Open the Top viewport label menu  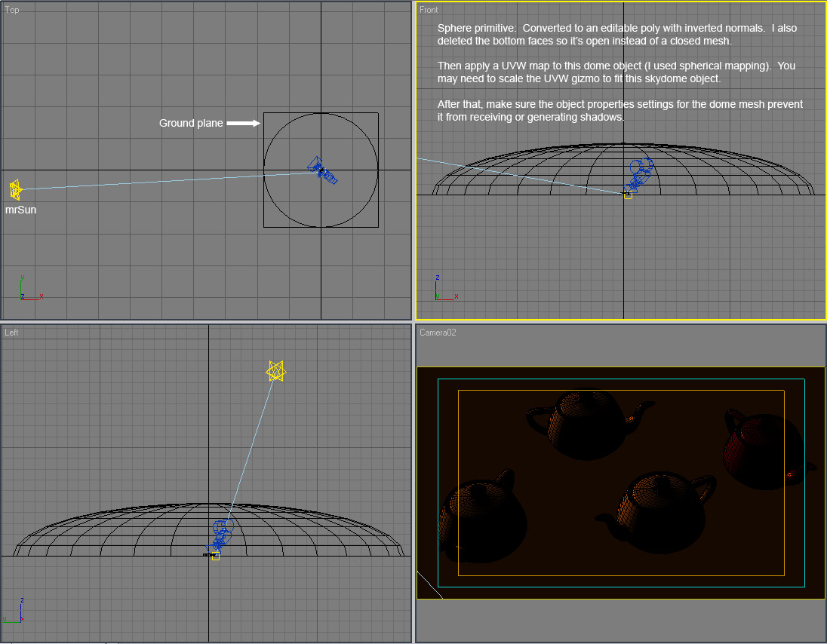tap(12, 10)
